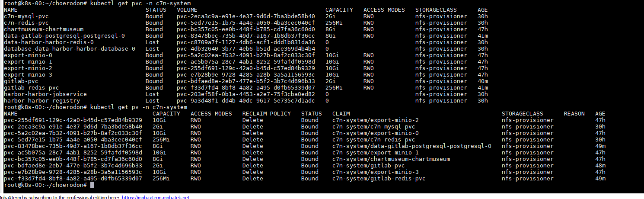Viewport: 644px width, 199px height.
Task: Click the gitlab-redis-pvc name in the PVC list
Action: coord(31,87)
